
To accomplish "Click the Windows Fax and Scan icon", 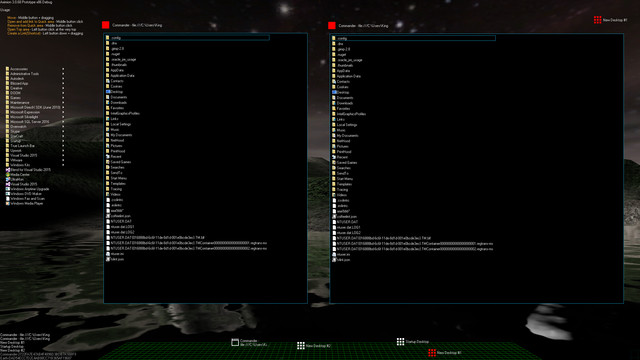I will [8, 199].
